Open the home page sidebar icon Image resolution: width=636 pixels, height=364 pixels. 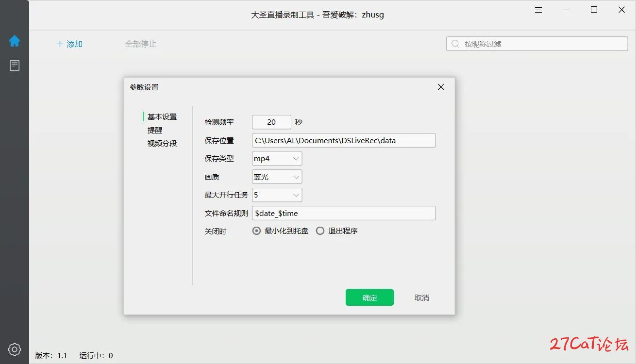tap(15, 41)
